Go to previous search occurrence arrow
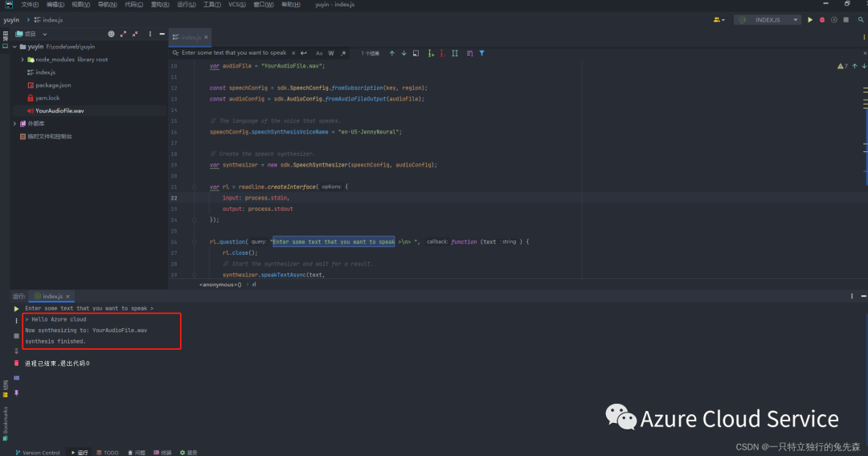This screenshot has height=456, width=868. click(392, 53)
